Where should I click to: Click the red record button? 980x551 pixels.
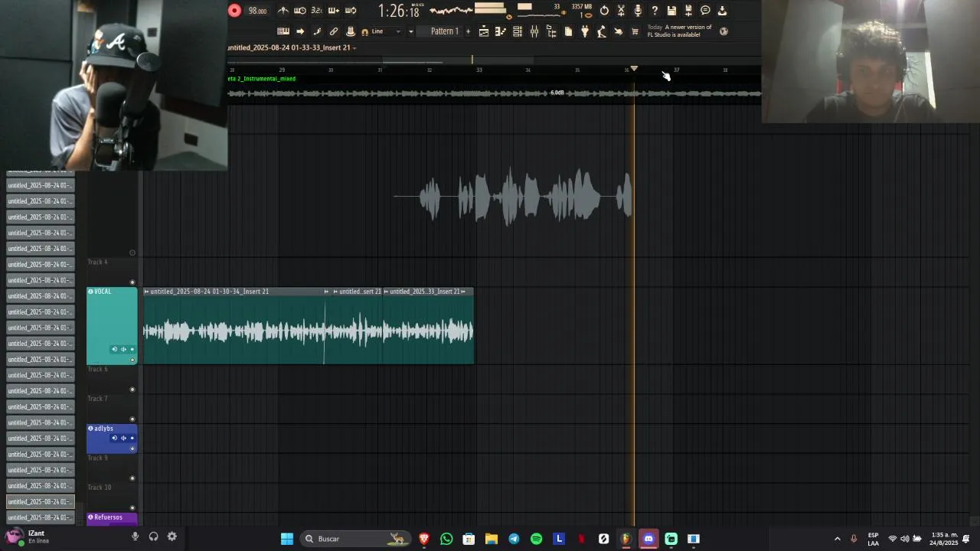(234, 10)
